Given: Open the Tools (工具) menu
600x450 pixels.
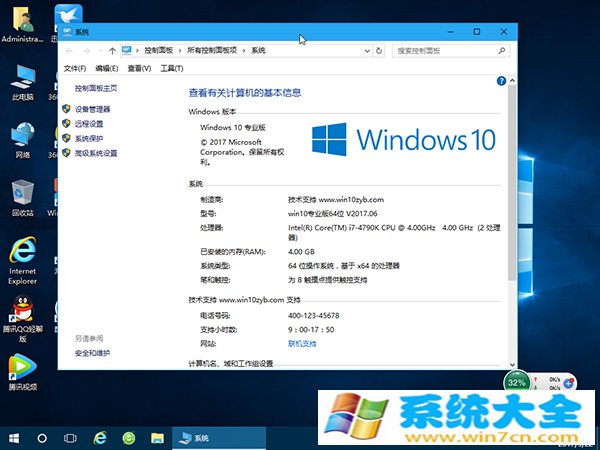Looking at the screenshot, I should point(171,68).
